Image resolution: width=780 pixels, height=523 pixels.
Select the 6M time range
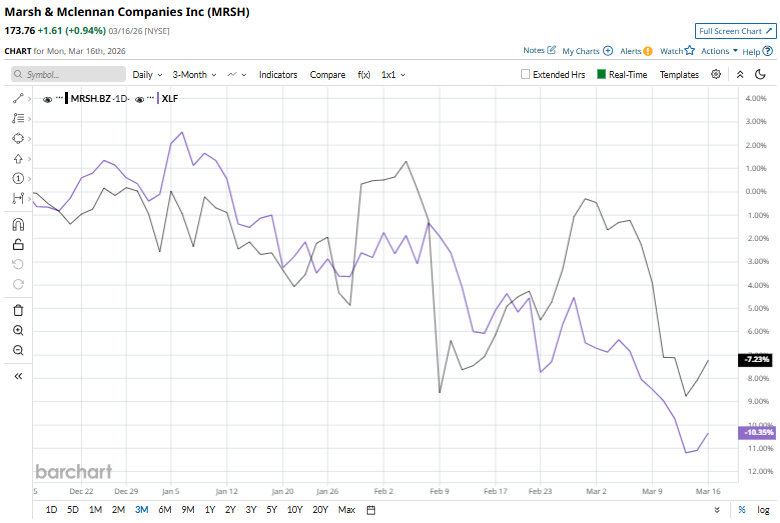tap(165, 510)
